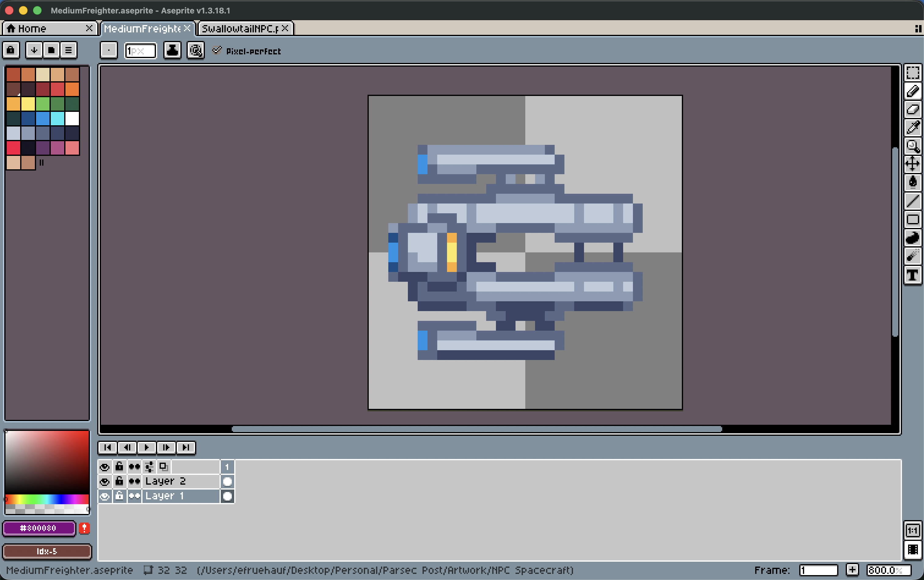Select the Eyedropper tool
This screenshot has width=924, height=580.
tap(912, 128)
